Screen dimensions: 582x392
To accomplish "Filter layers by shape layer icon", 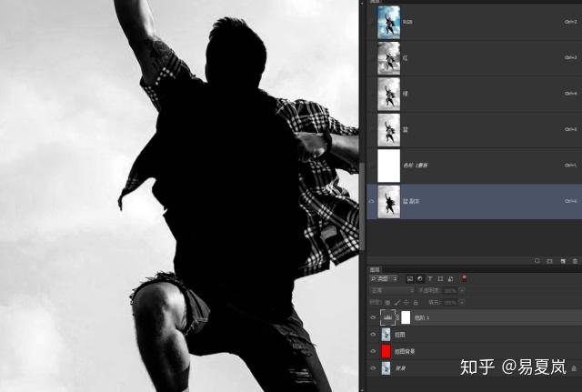I will (x=440, y=279).
